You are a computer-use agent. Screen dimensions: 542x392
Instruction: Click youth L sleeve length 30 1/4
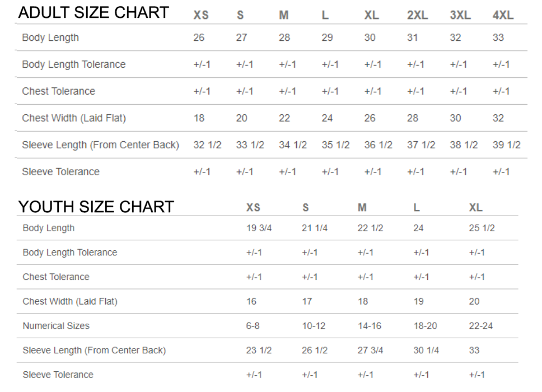point(426,351)
